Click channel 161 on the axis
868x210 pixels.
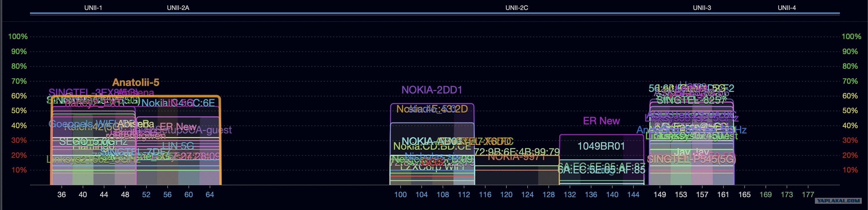click(x=723, y=194)
